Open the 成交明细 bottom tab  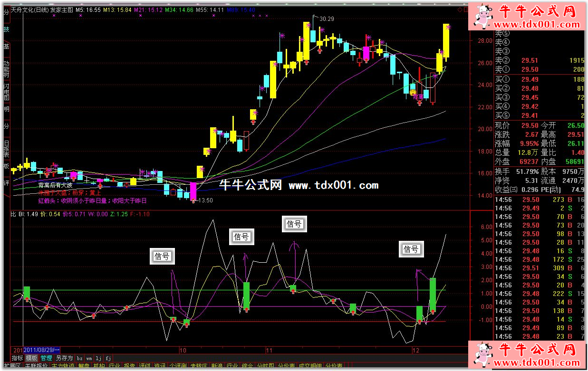pos(310,366)
